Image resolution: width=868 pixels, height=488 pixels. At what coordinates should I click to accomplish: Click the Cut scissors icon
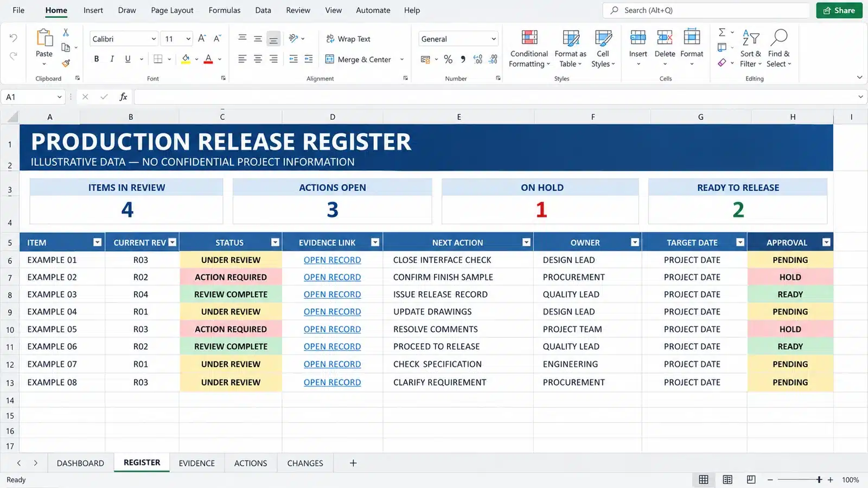pyautogui.click(x=66, y=33)
